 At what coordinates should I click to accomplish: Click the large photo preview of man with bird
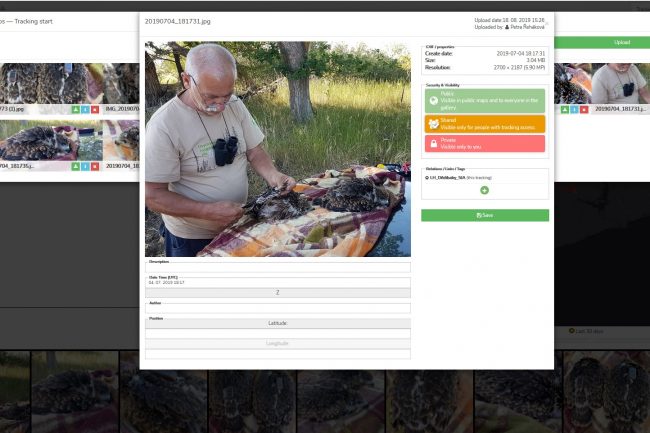(277, 148)
